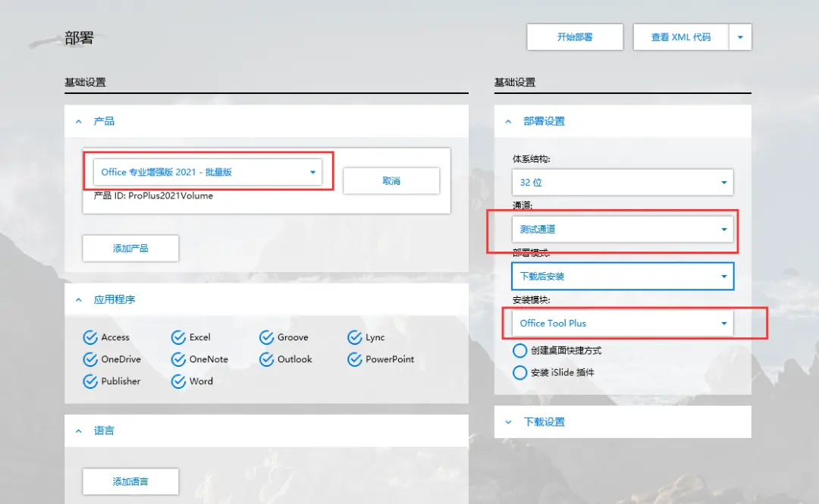This screenshot has width=819, height=504.
Task: Collapse the 应用程序 section
Action: tap(78, 300)
